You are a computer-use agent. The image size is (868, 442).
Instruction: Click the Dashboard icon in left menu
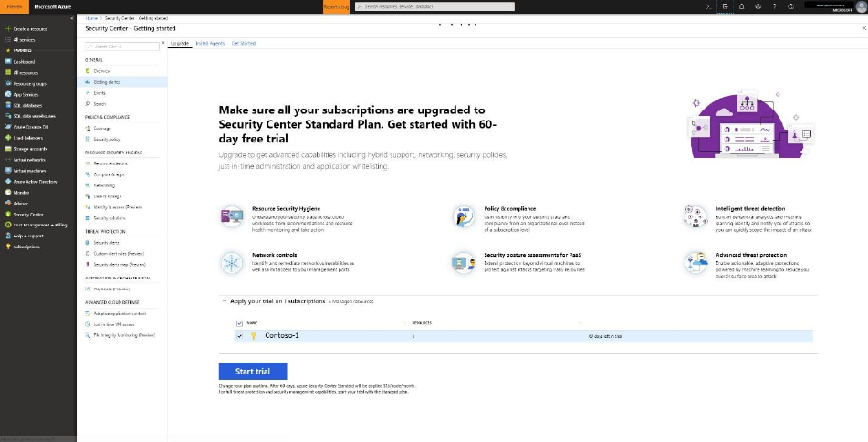pos(7,61)
